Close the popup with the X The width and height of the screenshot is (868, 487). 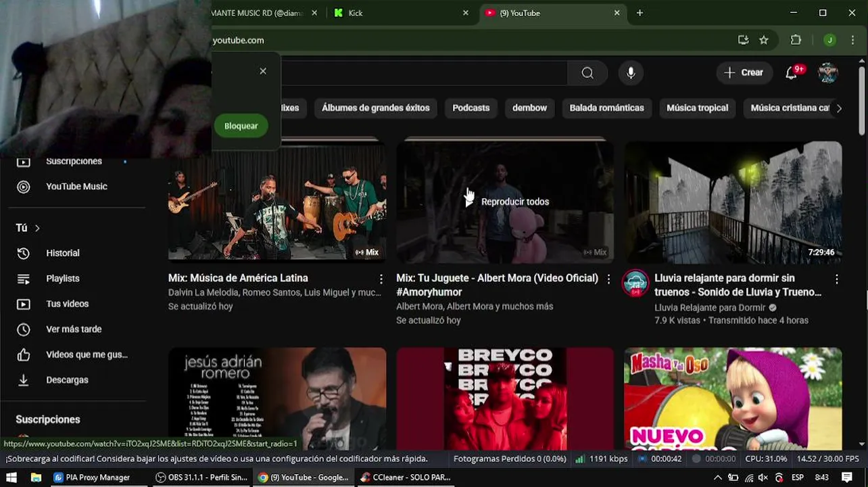click(x=263, y=71)
